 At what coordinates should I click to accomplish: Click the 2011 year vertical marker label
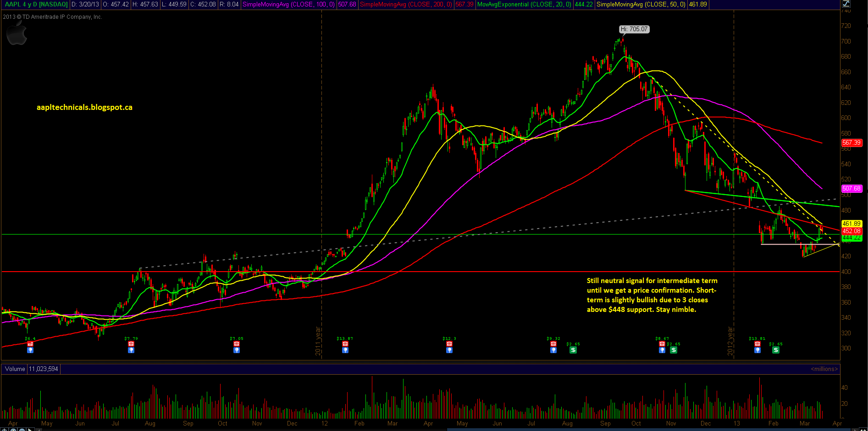coord(318,341)
